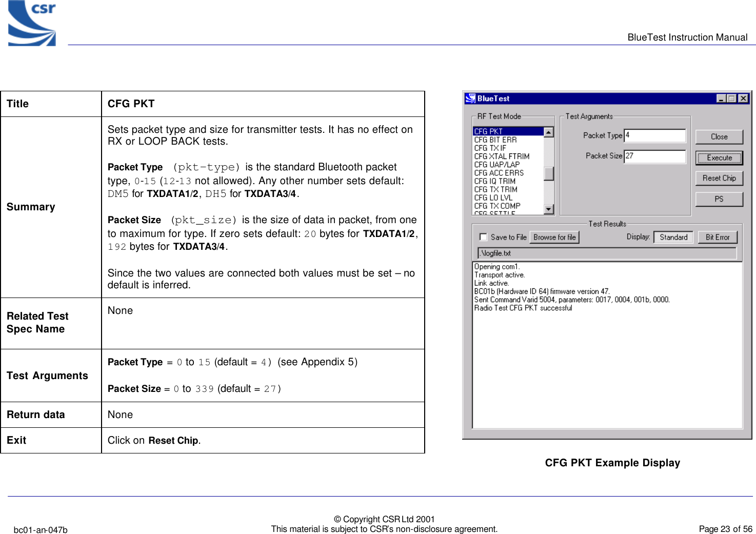Minimize the BlueTest window
Image resolution: width=756 pixels, height=534 pixels.
click(721, 98)
